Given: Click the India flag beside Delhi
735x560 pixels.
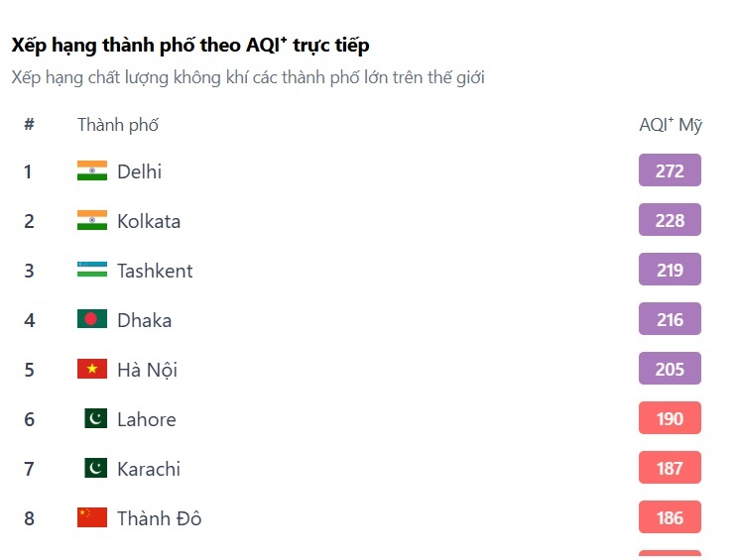Looking at the screenshot, I should click(x=92, y=170).
